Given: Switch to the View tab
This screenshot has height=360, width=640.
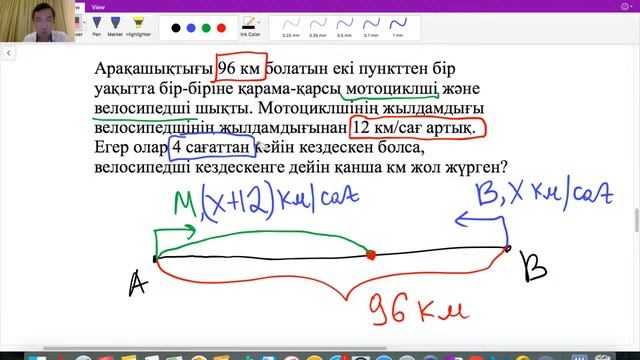Looking at the screenshot, I should click(98, 7).
